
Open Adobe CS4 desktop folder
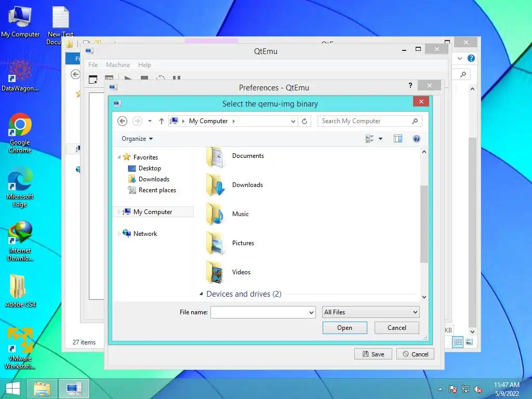pyautogui.click(x=20, y=291)
